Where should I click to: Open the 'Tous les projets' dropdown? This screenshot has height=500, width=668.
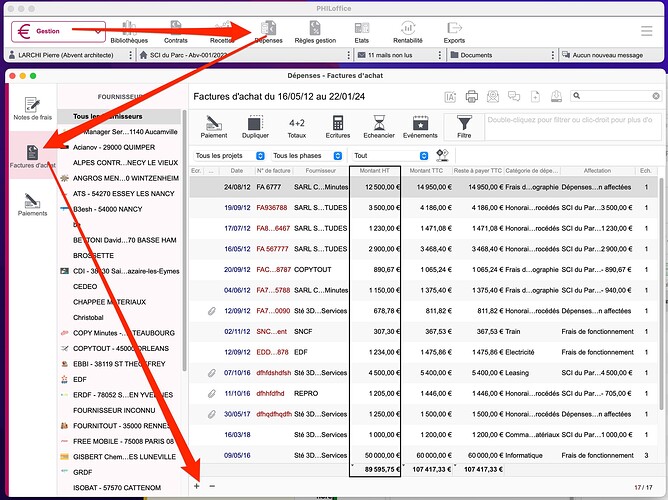point(229,156)
